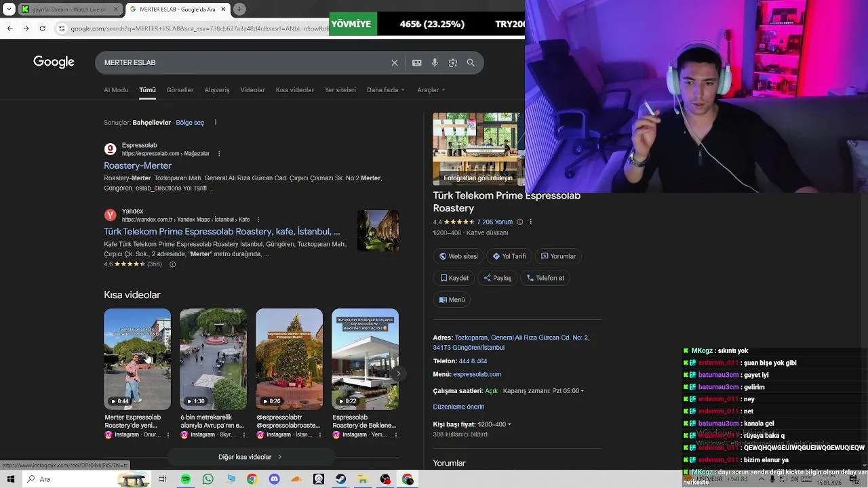Reload the current Google page
This screenshot has width=868, height=488.
tap(43, 28)
